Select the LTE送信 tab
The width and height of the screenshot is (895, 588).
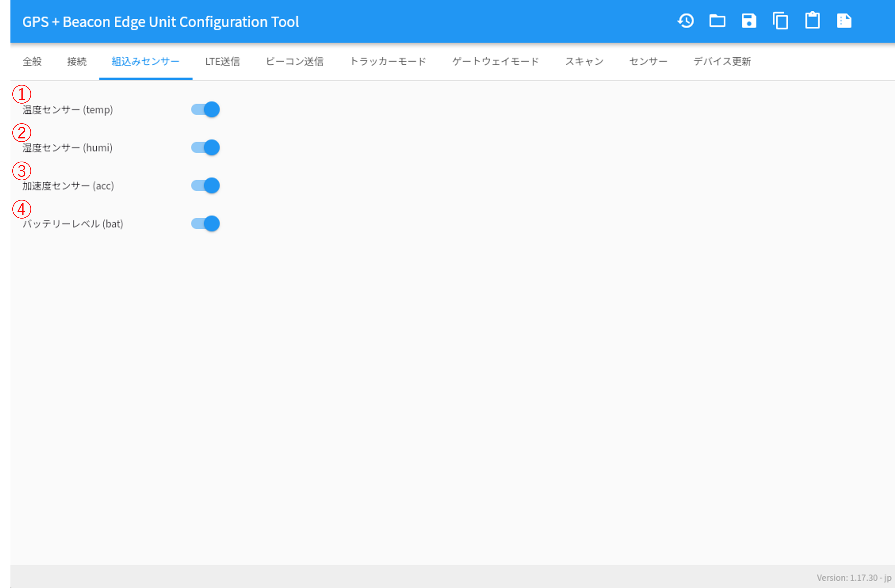(223, 62)
